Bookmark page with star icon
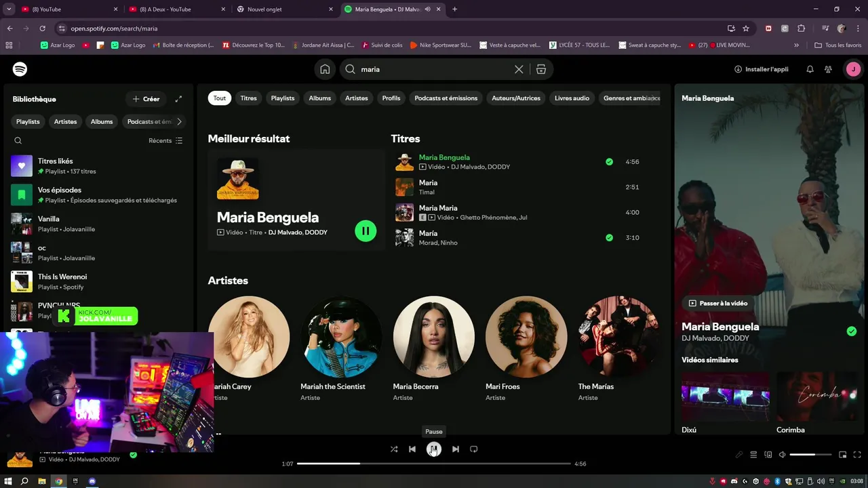The image size is (868, 488). [x=746, y=28]
